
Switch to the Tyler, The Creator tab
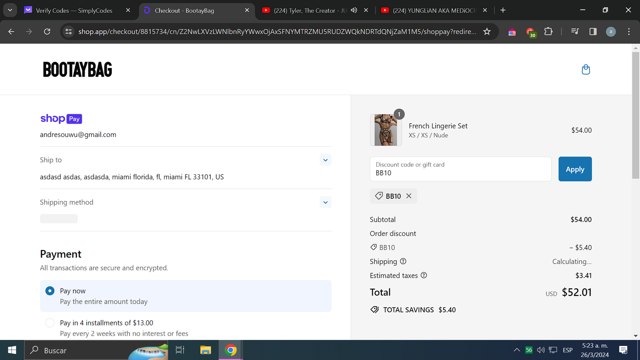point(309,10)
